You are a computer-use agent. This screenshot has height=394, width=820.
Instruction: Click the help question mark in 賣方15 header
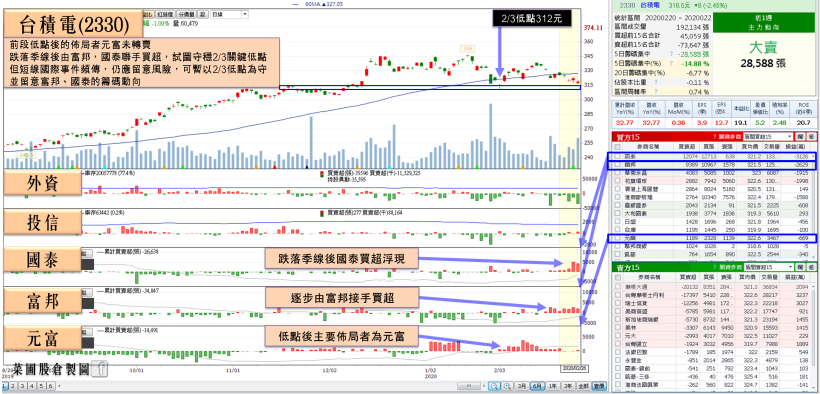coord(714,267)
